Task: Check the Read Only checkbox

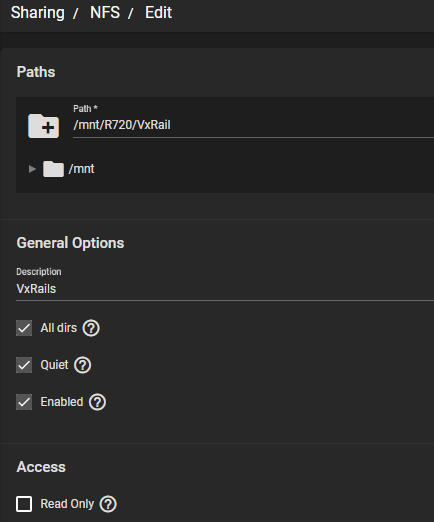Action: pyautogui.click(x=24, y=504)
